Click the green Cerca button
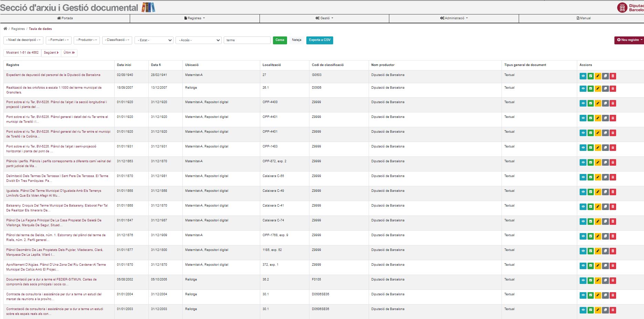This screenshot has height=319, width=644. pos(280,40)
